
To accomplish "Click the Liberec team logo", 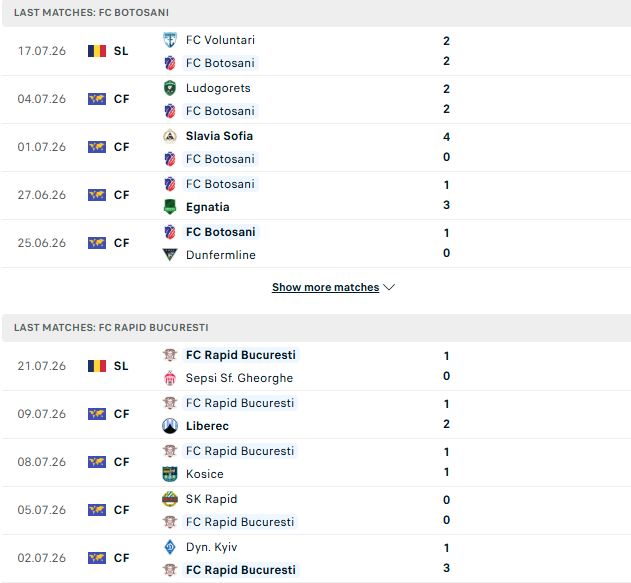I will (170, 426).
